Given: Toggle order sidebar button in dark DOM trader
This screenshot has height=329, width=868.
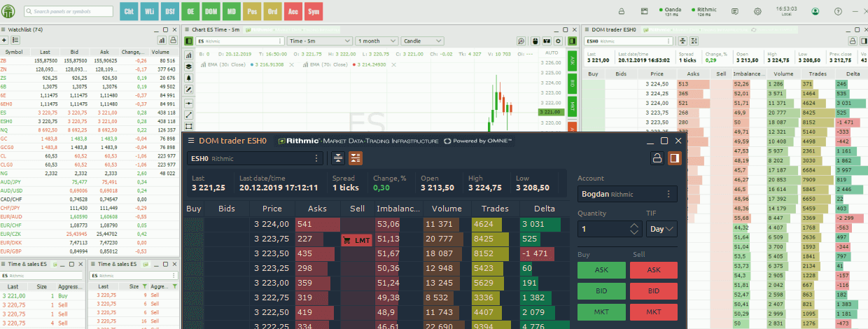Looking at the screenshot, I should (674, 157).
